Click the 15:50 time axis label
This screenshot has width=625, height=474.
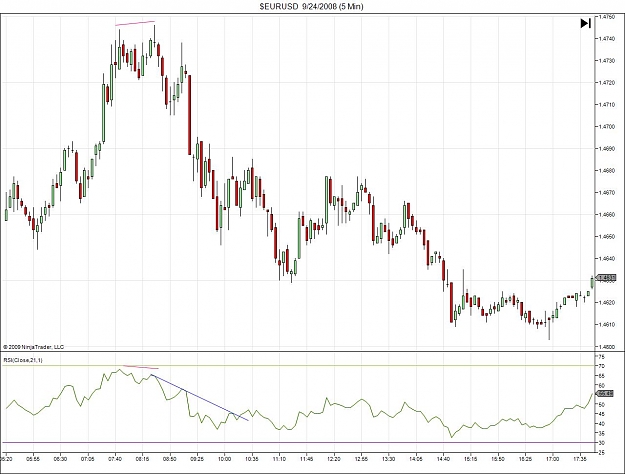(x=498, y=459)
